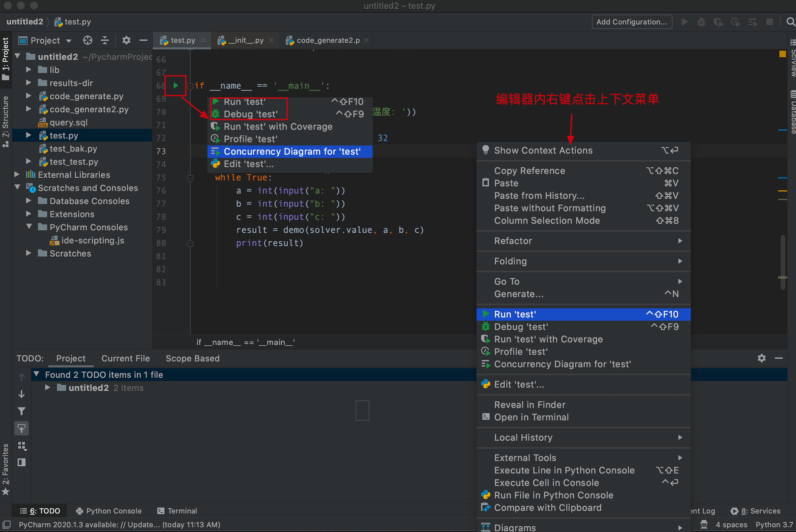The image size is (796, 532).
Task: Switch to Scope Based TODO tab
Action: (192, 358)
